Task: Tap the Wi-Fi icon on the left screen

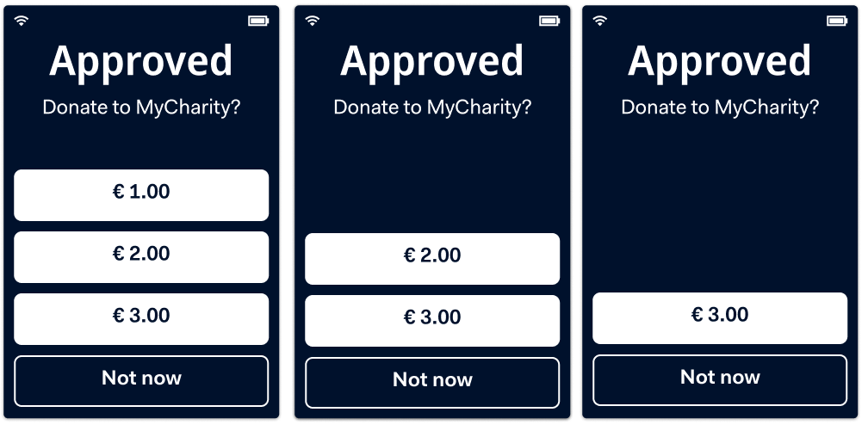Action: (x=21, y=21)
